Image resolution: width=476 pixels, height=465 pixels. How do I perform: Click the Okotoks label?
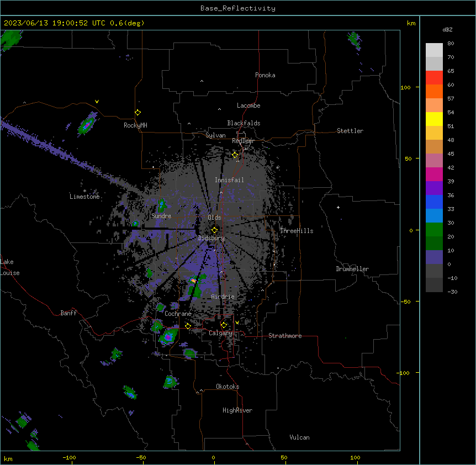click(228, 387)
